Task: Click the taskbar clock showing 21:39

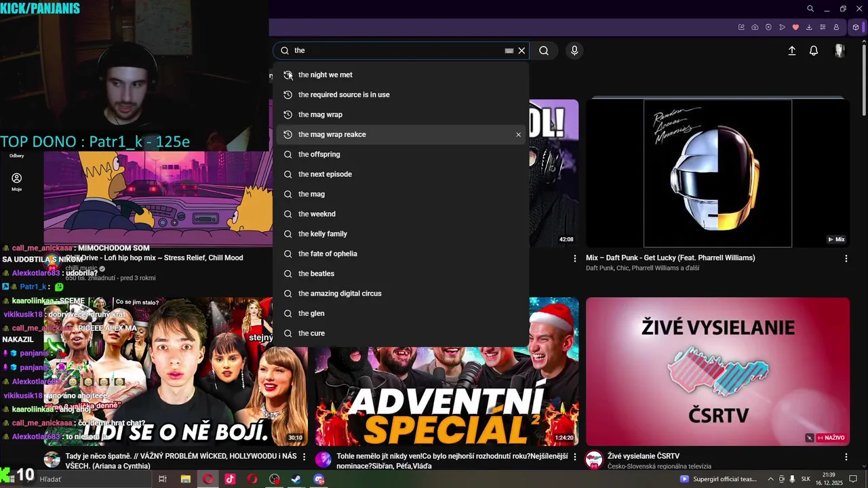Action: pos(829,479)
